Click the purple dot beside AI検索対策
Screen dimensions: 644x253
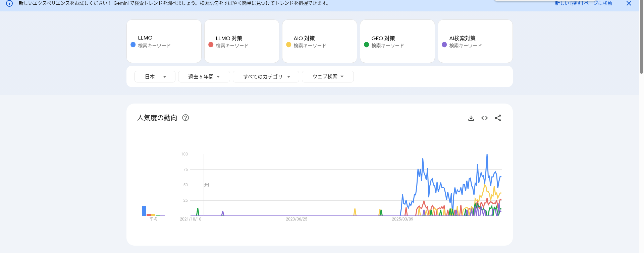tap(444, 45)
